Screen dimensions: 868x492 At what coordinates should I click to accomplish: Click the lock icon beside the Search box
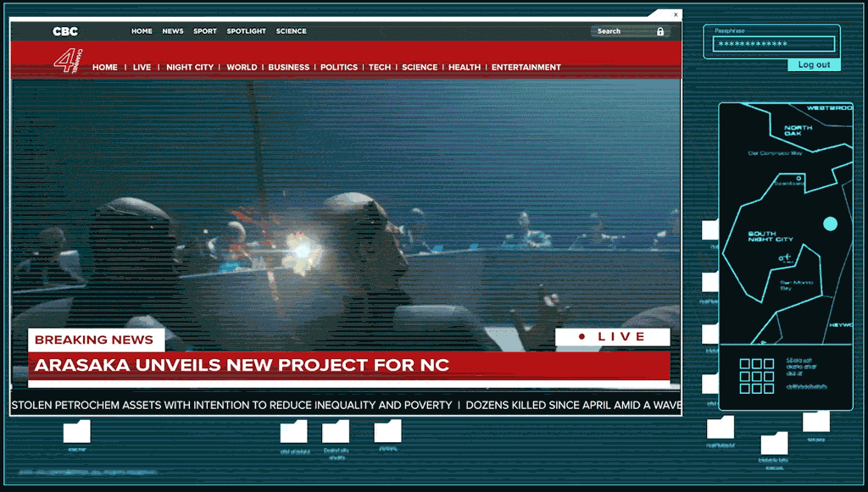pos(660,31)
